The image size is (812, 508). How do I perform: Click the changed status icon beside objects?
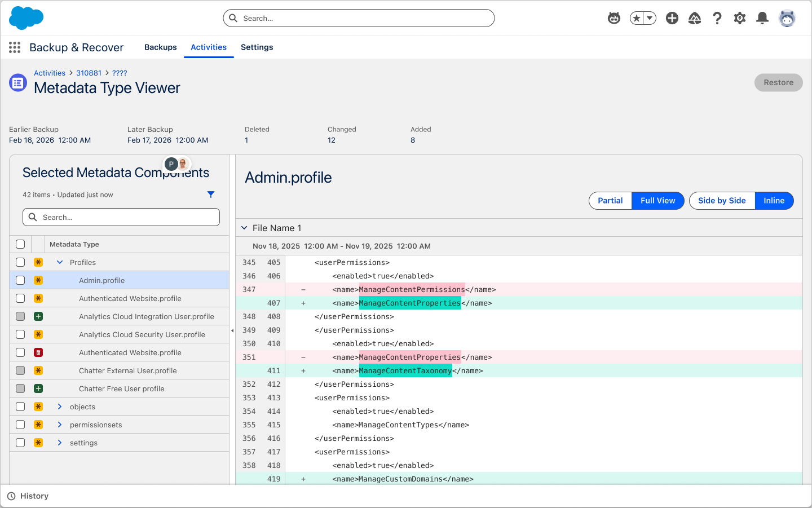(x=38, y=407)
